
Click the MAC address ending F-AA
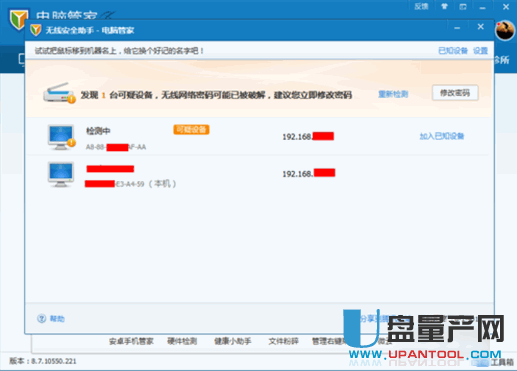pyautogui.click(x=116, y=147)
